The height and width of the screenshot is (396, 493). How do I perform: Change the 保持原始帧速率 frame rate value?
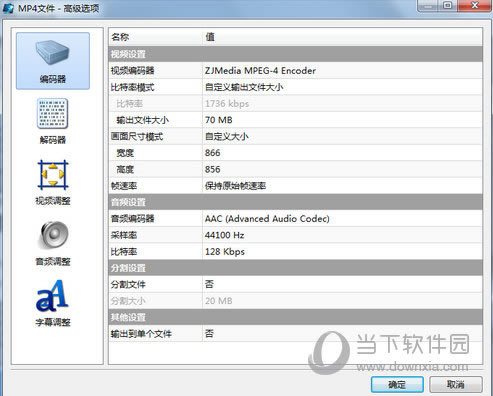pos(235,186)
